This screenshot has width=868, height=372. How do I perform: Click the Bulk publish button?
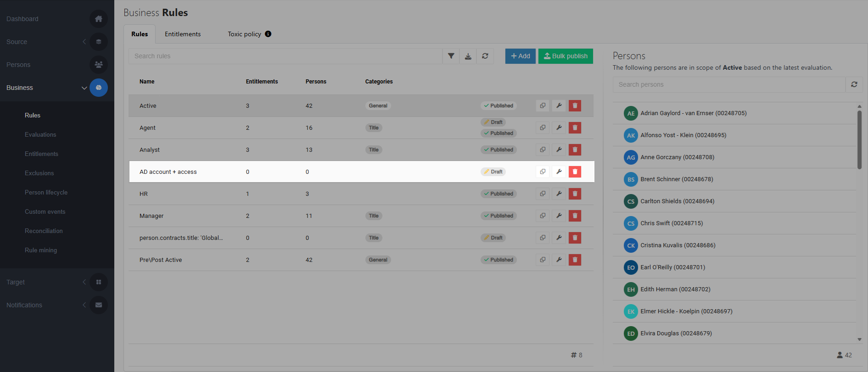point(566,56)
